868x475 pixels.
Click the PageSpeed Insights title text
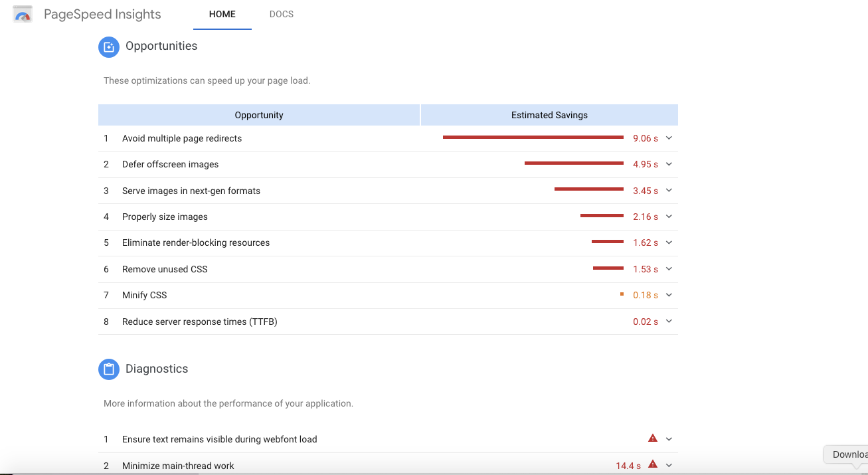coord(102,14)
